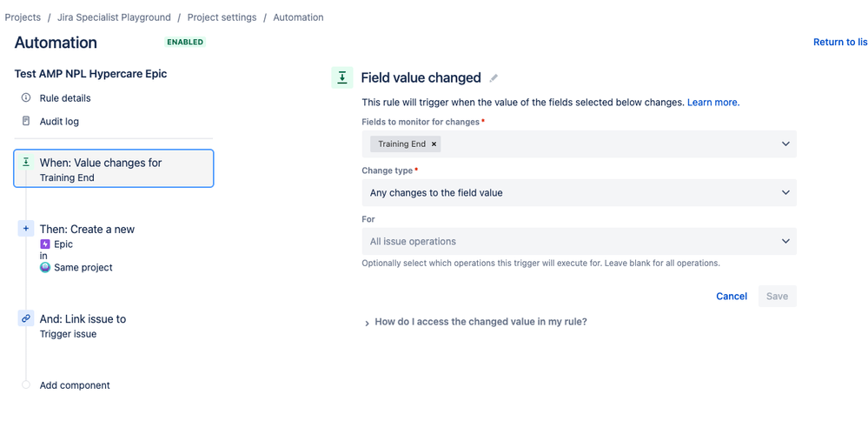Open Fields to monitor for changes dropdown
Viewport: 868px width, 421px height.
[x=785, y=144]
